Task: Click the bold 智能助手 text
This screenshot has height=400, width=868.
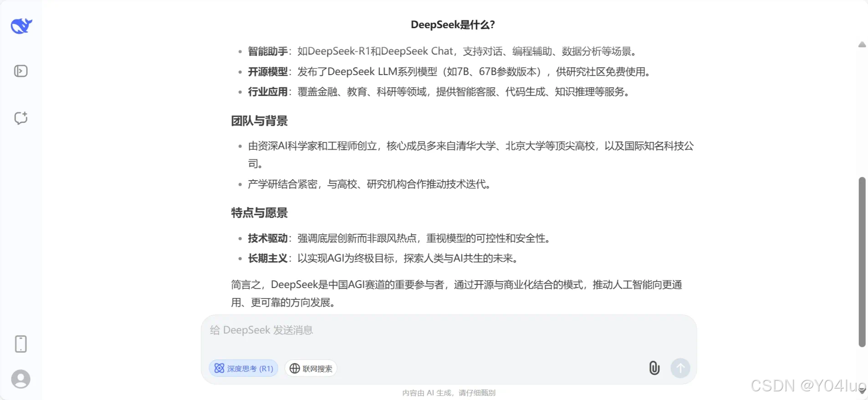Action: pos(268,51)
